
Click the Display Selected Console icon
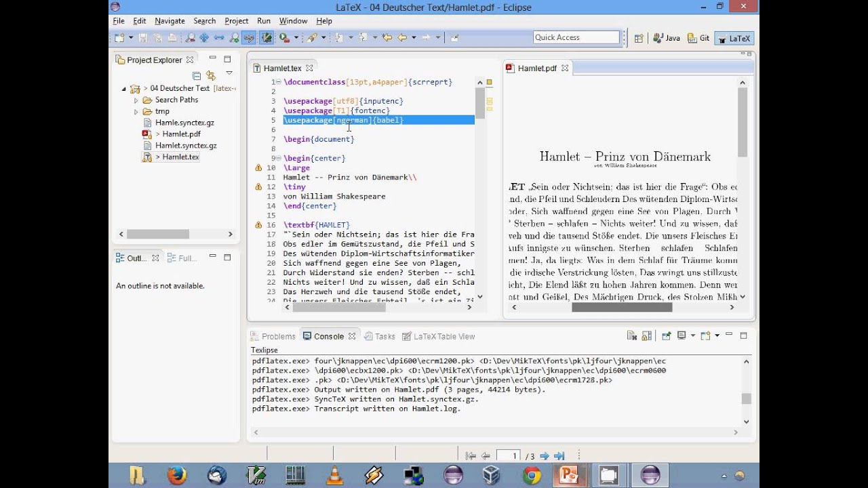tap(682, 335)
